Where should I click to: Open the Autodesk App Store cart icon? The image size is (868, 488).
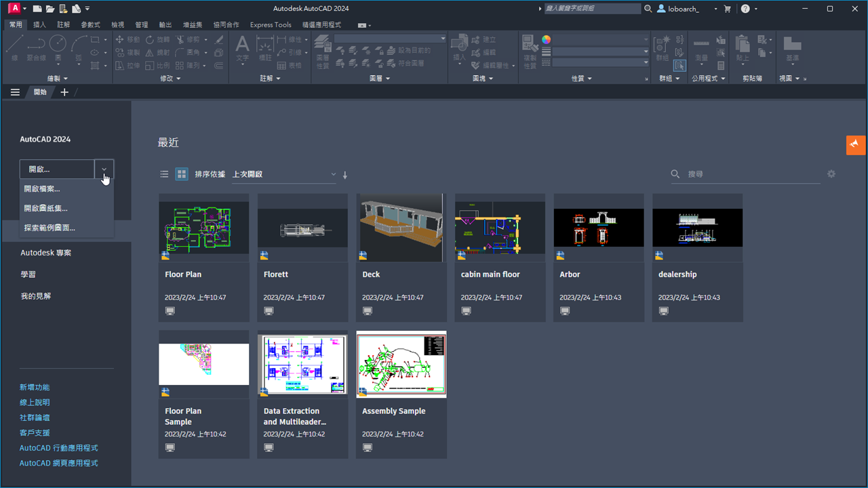point(728,9)
